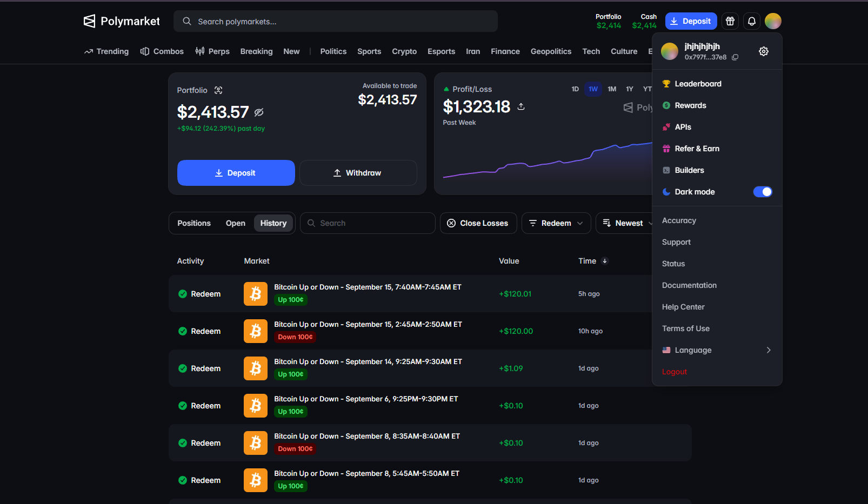Click the portfolio scan icon

click(218, 90)
